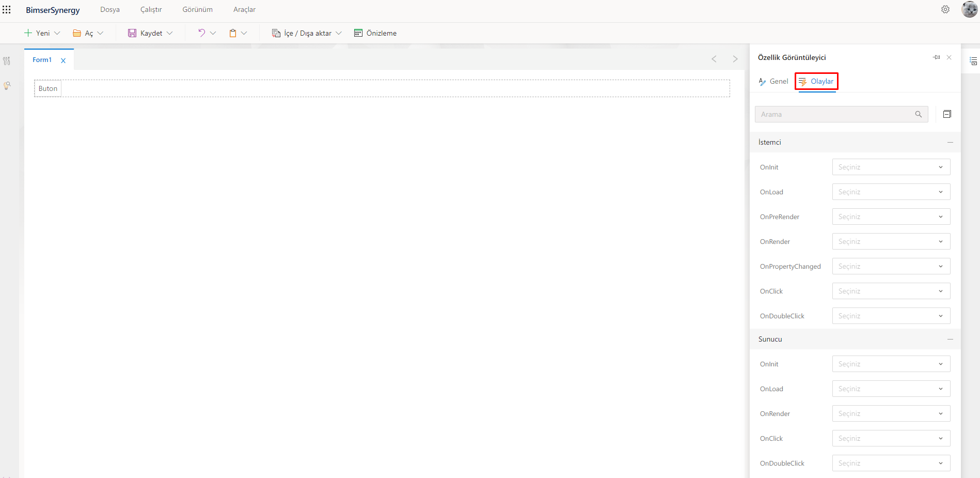This screenshot has height=478, width=980.
Task: Open the İstemci OnClick dropdown
Action: (x=891, y=291)
